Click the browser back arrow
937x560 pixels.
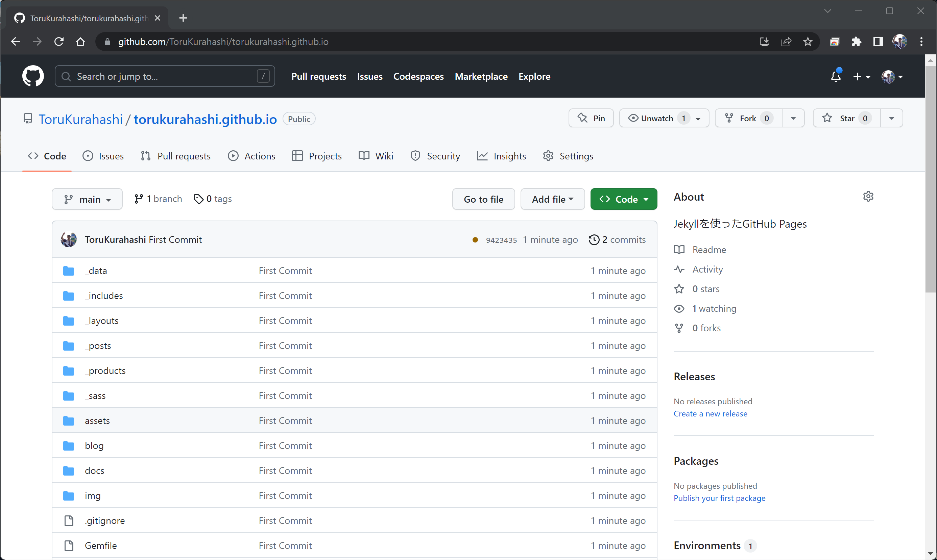[16, 42]
